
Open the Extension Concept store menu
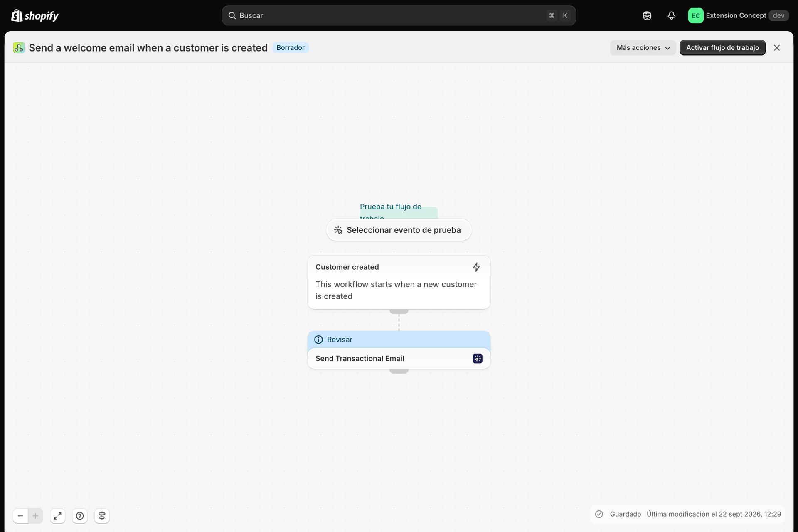point(739,16)
